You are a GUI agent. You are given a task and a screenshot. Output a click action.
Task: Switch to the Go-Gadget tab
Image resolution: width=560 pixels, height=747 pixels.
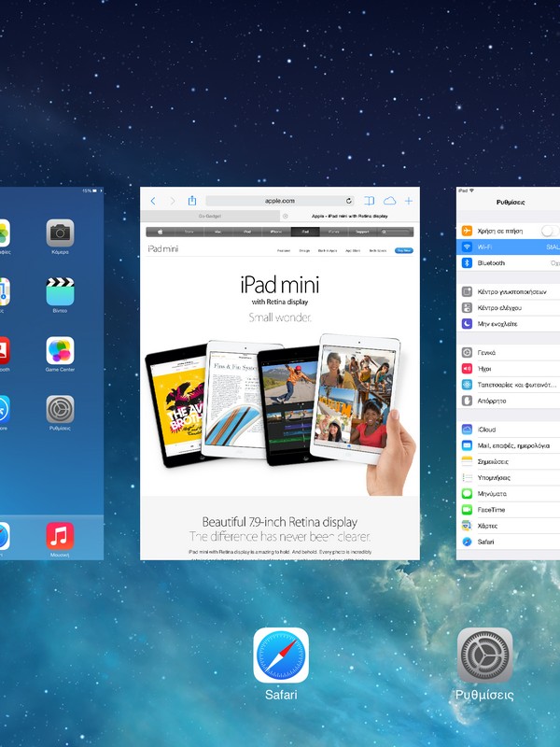[x=209, y=217]
